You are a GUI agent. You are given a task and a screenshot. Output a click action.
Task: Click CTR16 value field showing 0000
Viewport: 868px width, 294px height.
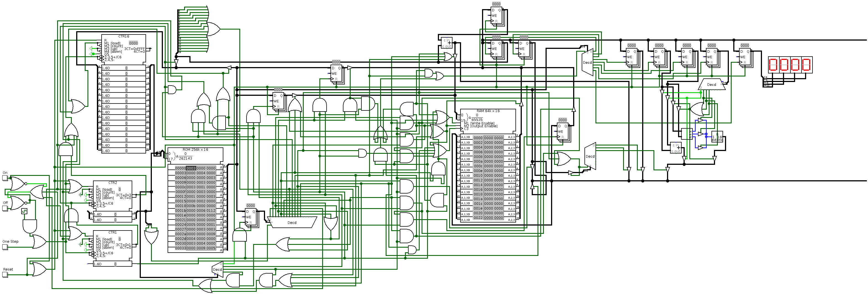133,43
